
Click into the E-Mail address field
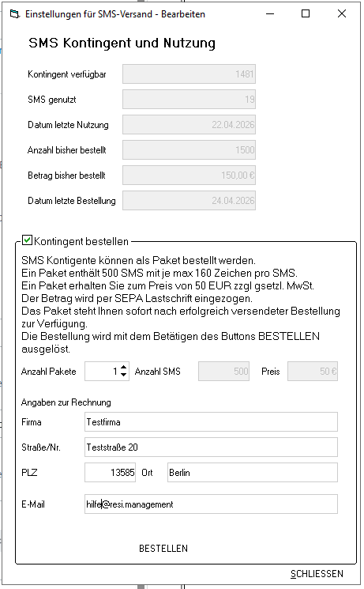tap(211, 504)
